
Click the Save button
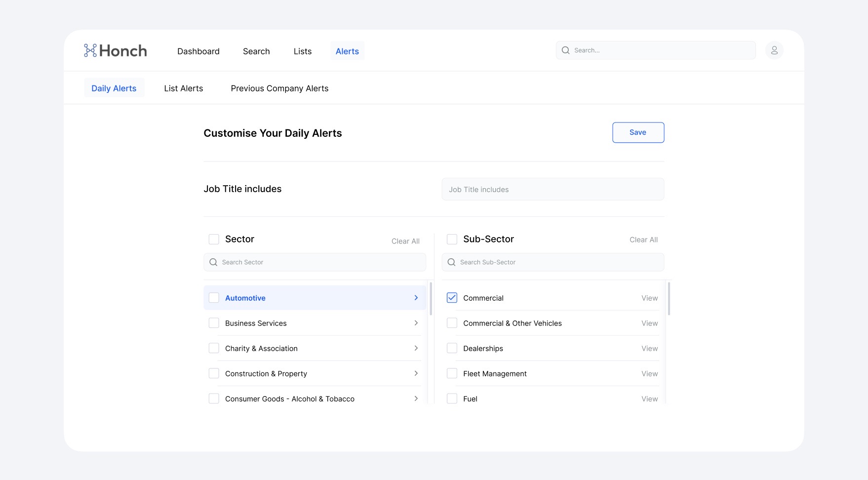point(638,132)
